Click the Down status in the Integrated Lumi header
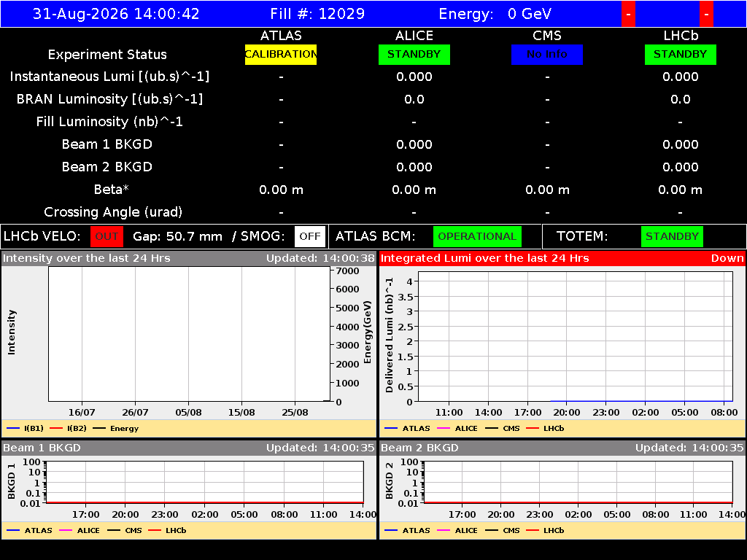747x560 pixels. [727, 258]
